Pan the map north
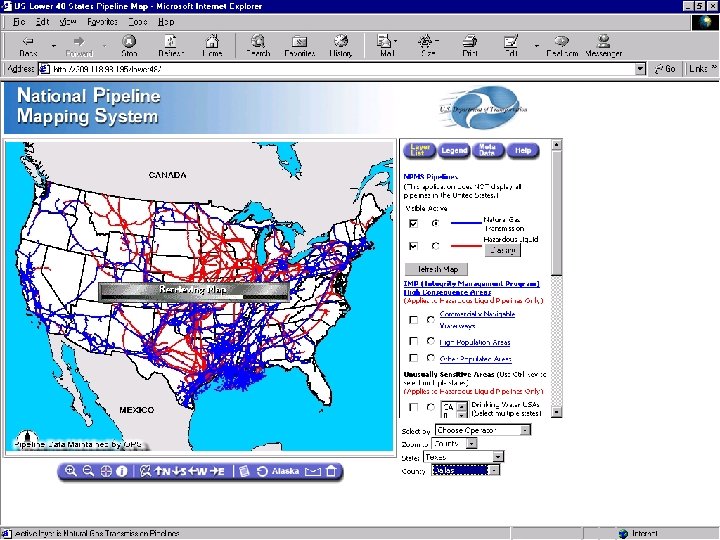 (x=163, y=471)
